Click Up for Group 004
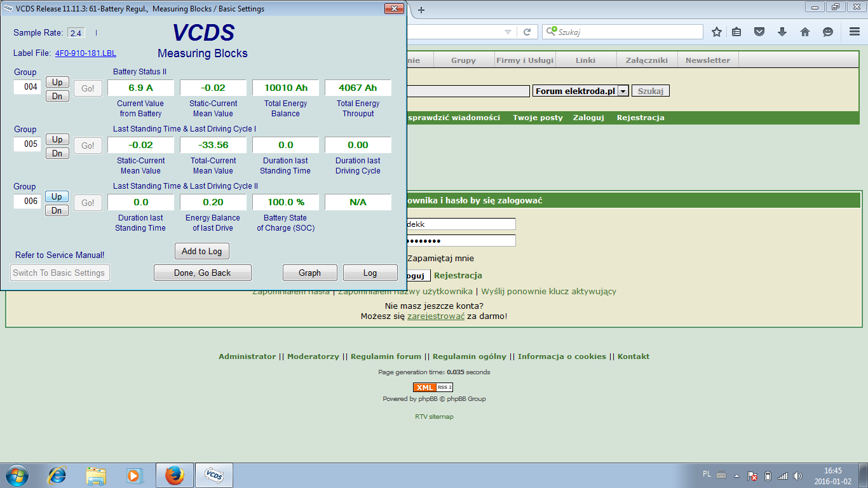Viewport: 868px width, 488px height. pos(57,82)
